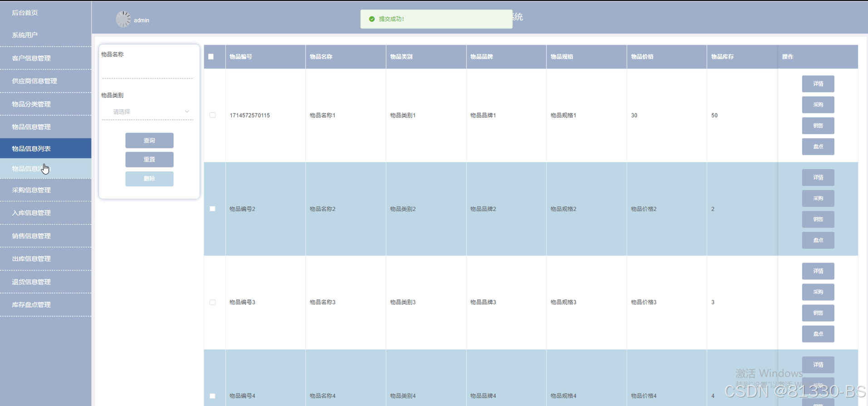Open 详情 for 物品编号3 row
Image resolution: width=868 pixels, height=406 pixels.
818,271
